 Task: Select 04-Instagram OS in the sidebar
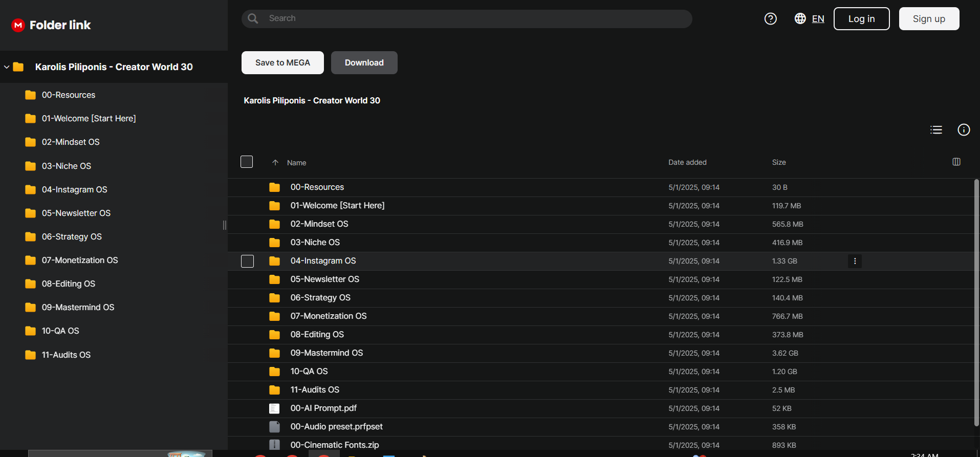click(x=75, y=190)
